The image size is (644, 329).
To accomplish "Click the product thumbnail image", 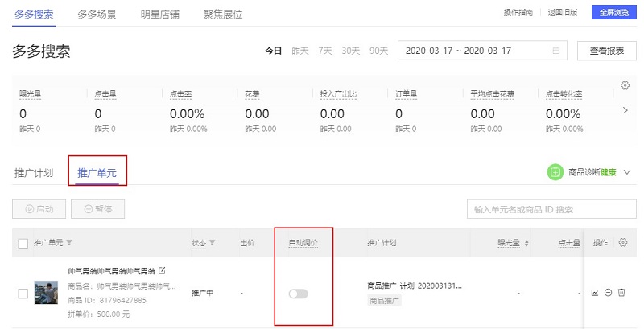I will click(46, 293).
